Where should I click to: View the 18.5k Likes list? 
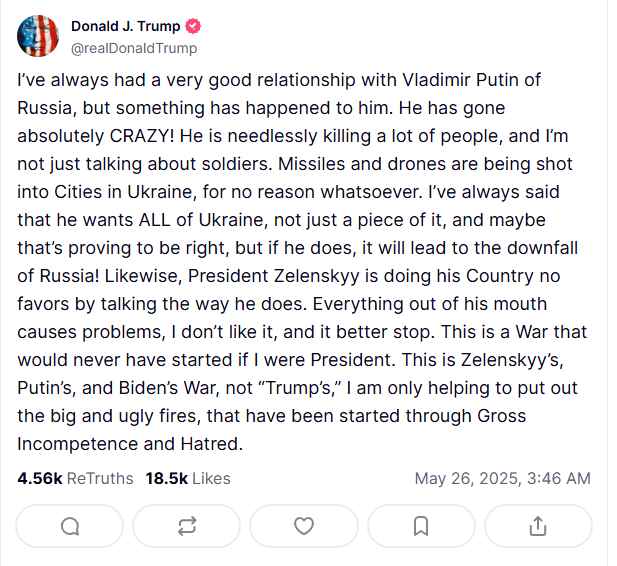[x=188, y=478]
